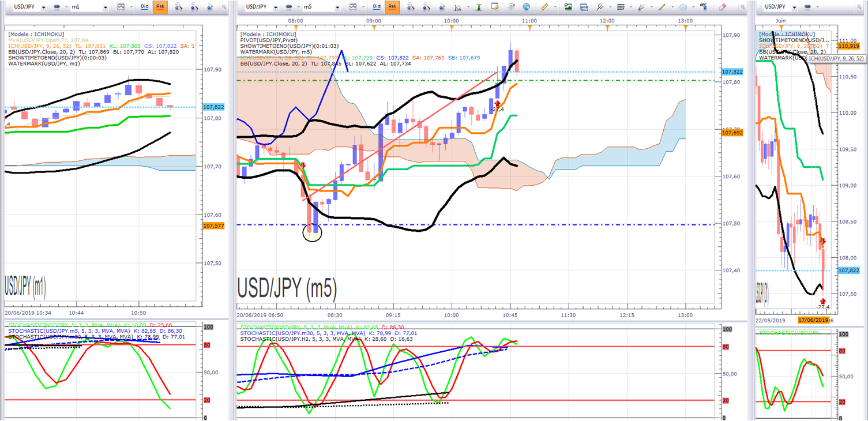Click 107,692 orange price label on m5 axis
The width and height of the screenshot is (868, 421).
click(x=731, y=133)
